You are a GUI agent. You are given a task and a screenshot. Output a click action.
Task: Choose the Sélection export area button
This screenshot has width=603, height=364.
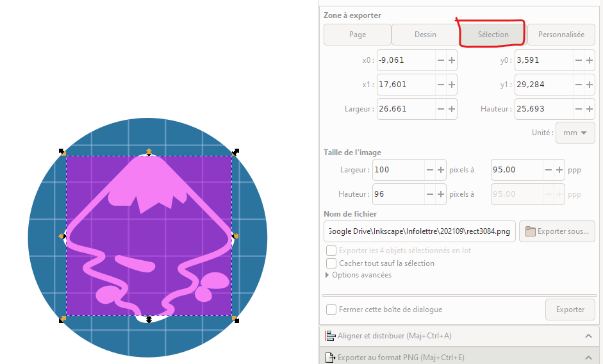coord(493,35)
